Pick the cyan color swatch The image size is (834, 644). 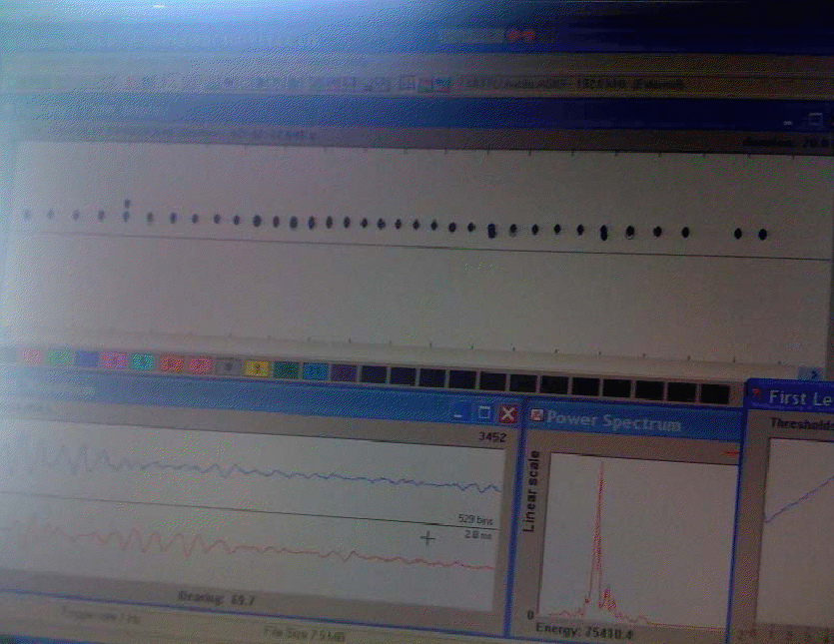tap(142, 361)
